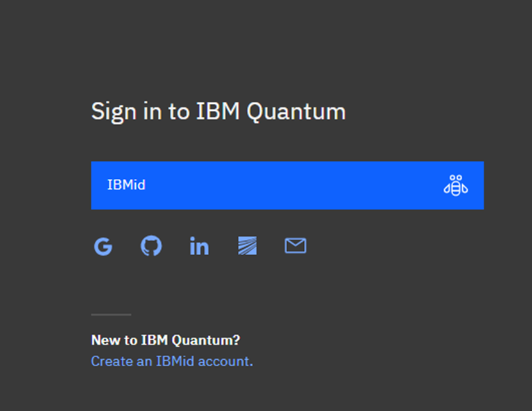The image size is (532, 411).
Task: Launch Google sign-in from the provider row
Action: click(x=103, y=246)
